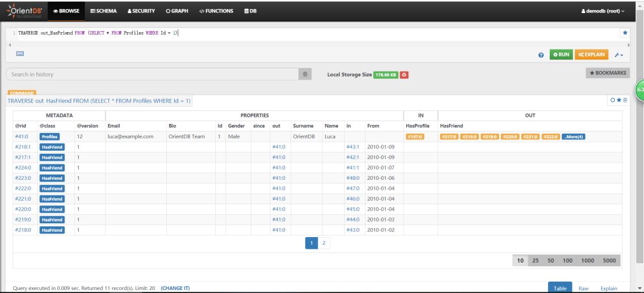Image resolution: width=644 pixels, height=293 pixels.
Task: Set page size to 5000
Action: pos(609,261)
